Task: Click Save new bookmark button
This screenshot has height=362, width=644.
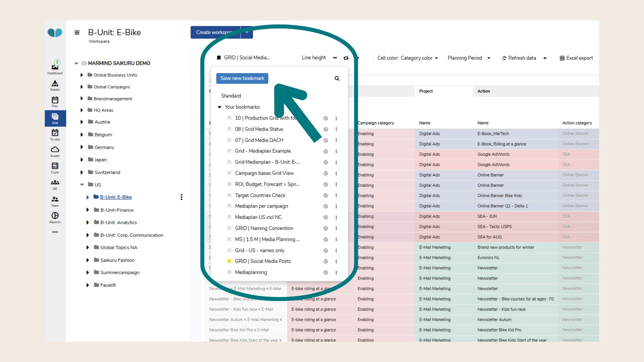Action: [x=242, y=78]
